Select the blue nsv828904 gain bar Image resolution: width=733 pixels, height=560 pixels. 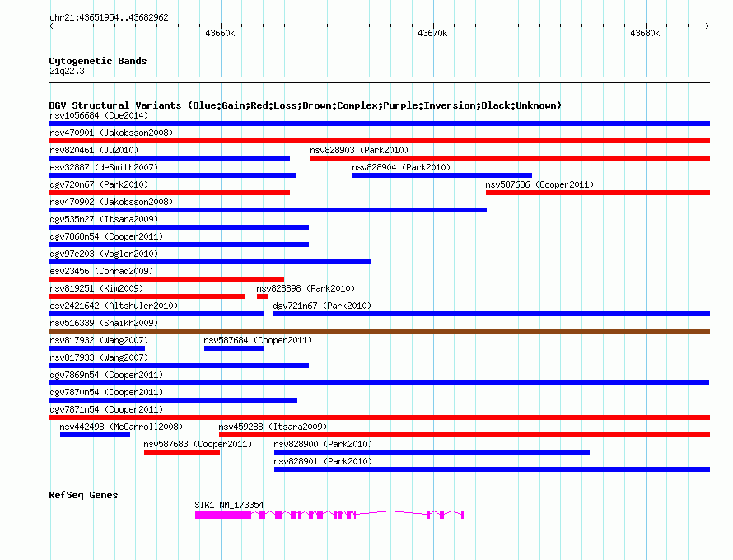(x=442, y=175)
